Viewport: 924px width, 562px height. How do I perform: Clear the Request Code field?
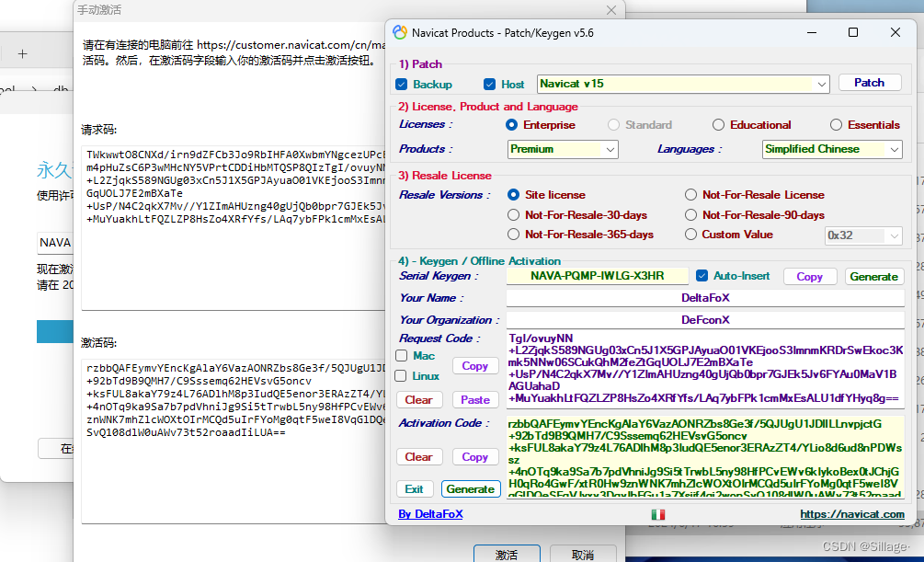click(x=418, y=400)
